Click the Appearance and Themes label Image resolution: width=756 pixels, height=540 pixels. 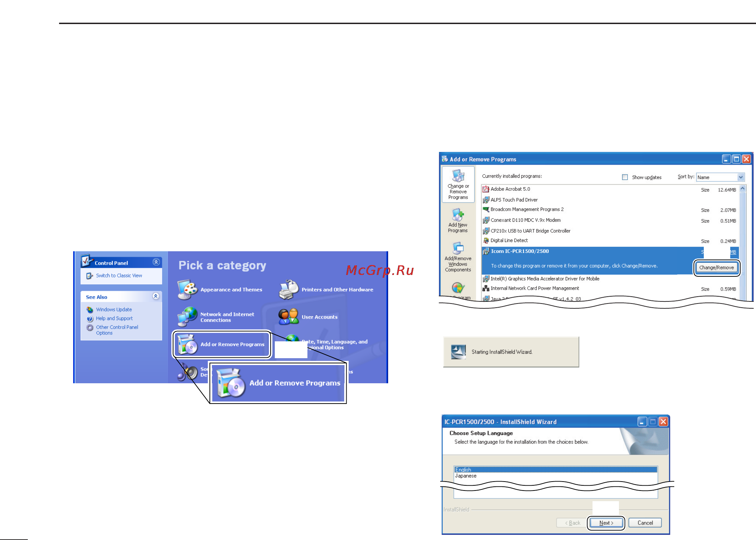(x=231, y=290)
